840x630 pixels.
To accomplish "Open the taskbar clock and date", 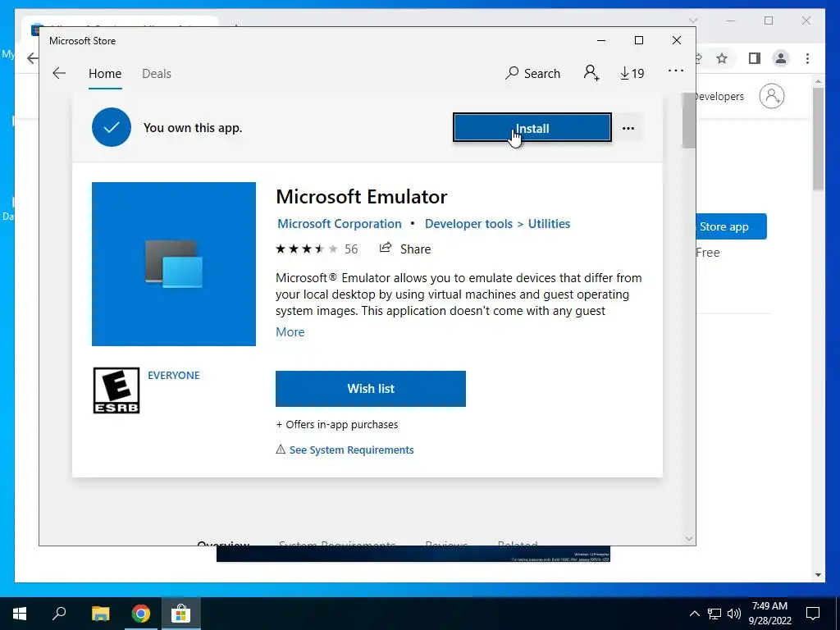I will pos(769,614).
